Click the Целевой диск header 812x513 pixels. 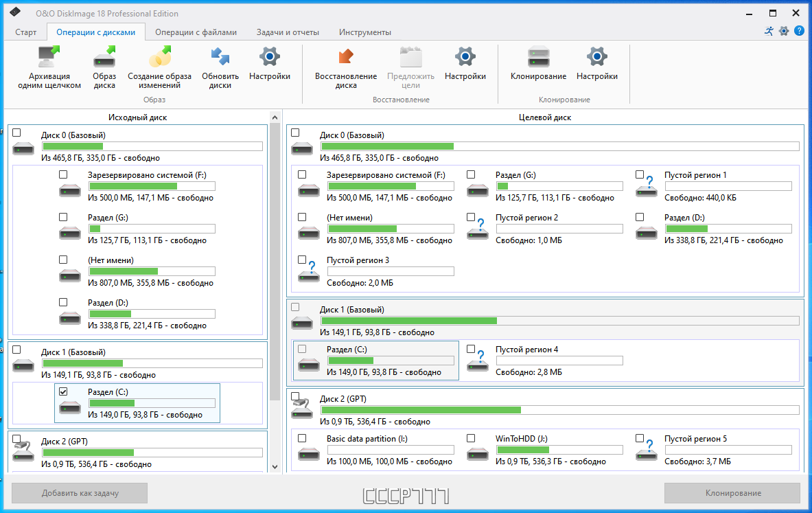(545, 117)
